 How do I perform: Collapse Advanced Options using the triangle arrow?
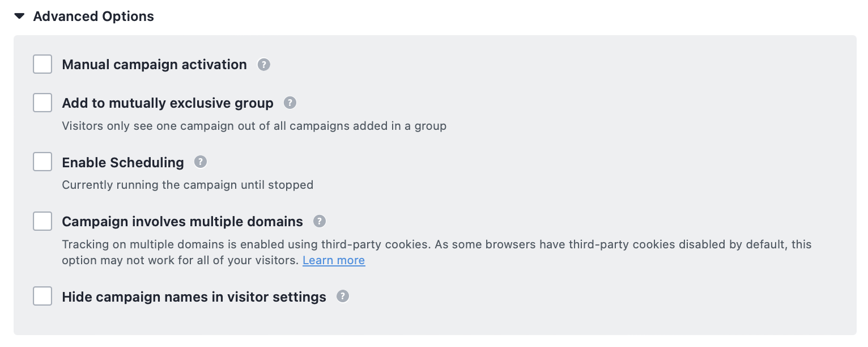pos(20,16)
